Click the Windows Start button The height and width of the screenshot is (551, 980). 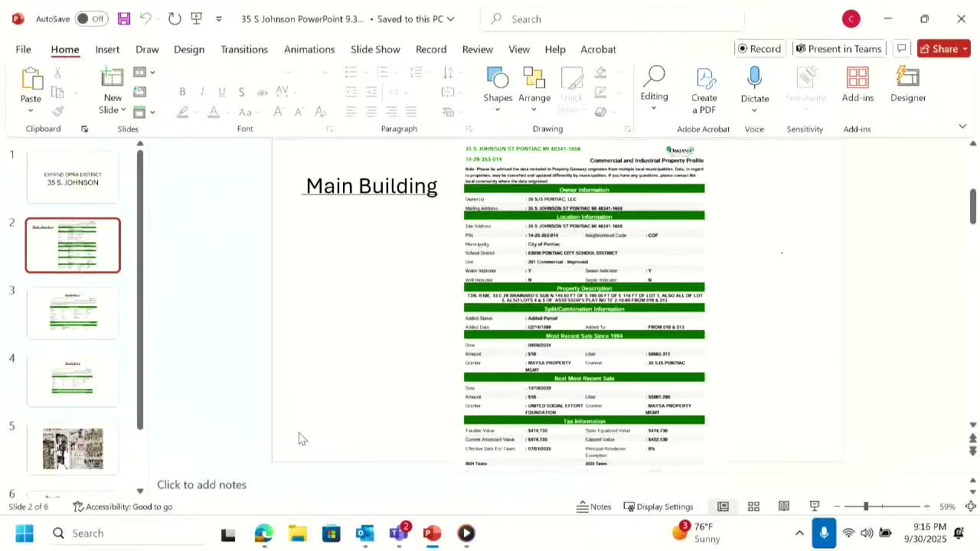click(x=24, y=533)
